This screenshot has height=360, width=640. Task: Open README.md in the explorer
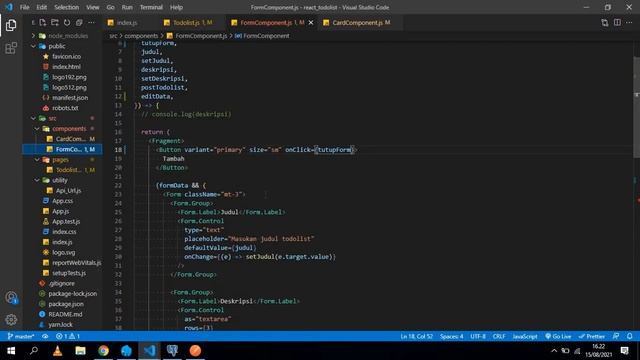pyautogui.click(x=65, y=314)
